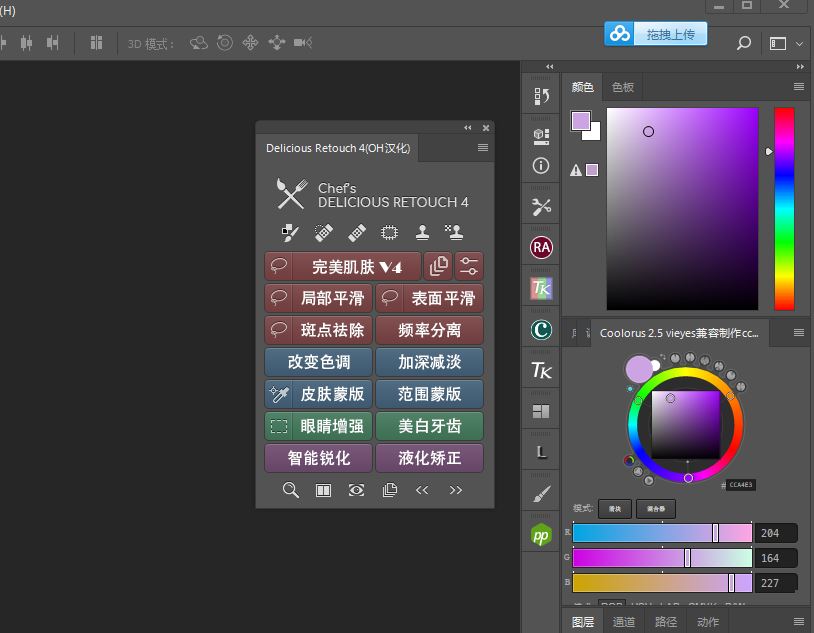Click the split-view columns icon in Delicious Retouch
814x633 pixels.
[323, 490]
